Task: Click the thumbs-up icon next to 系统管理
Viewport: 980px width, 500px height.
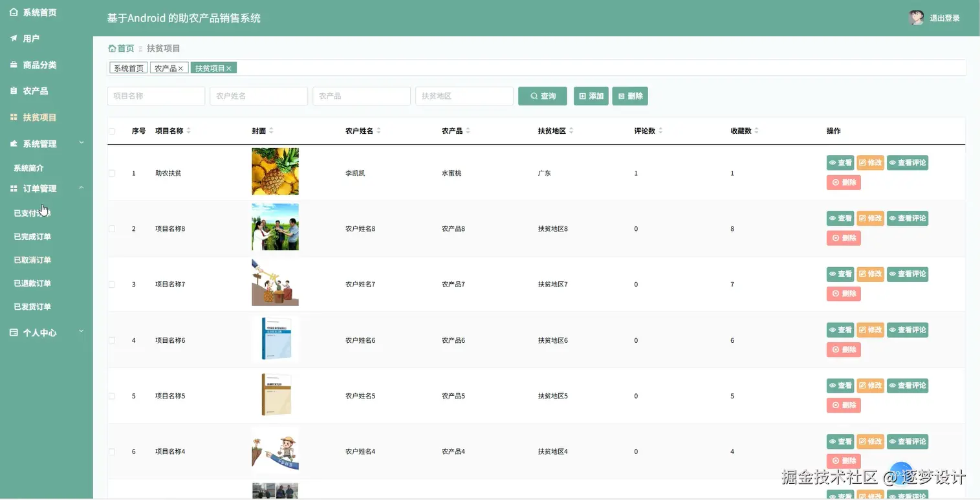Action: point(14,144)
